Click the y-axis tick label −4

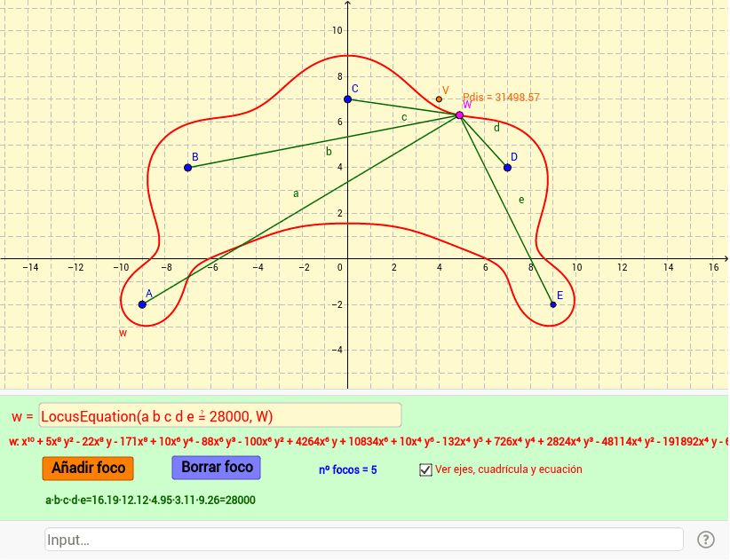337,350
